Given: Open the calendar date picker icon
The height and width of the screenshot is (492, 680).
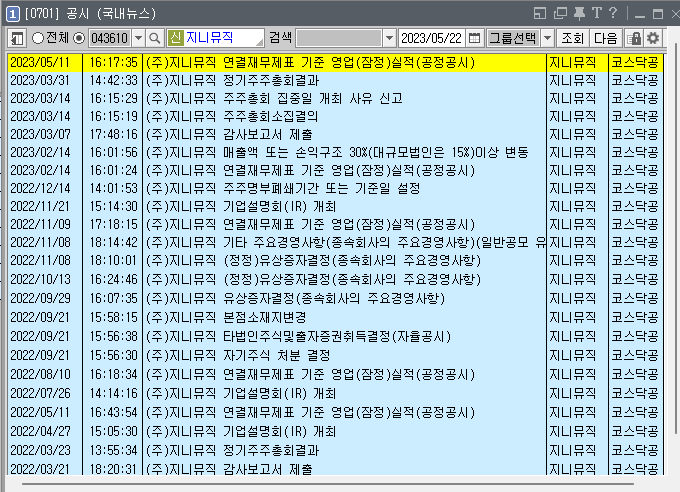Looking at the screenshot, I should pos(474,38).
